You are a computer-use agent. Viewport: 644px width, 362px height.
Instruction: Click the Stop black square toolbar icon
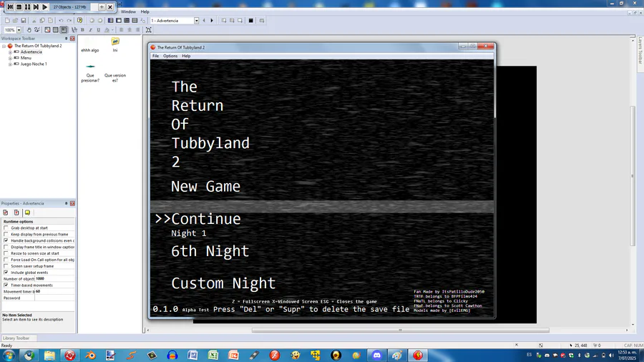[x=251, y=21]
